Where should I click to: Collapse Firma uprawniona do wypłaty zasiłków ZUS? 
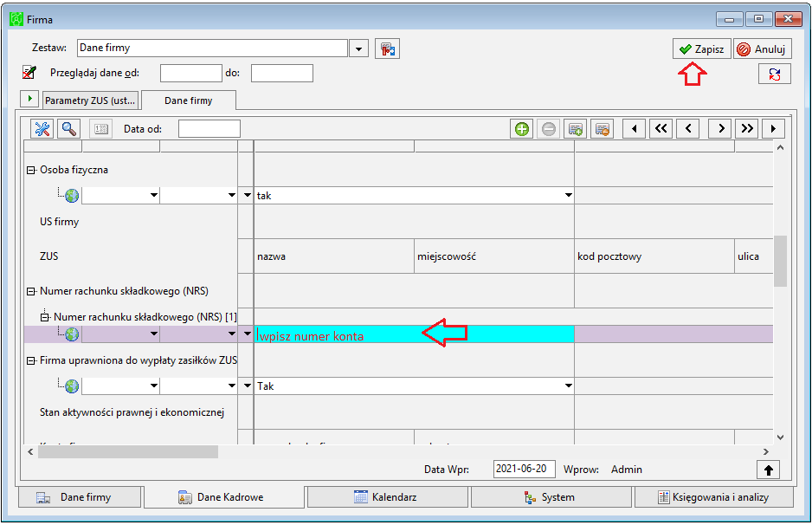(x=31, y=360)
